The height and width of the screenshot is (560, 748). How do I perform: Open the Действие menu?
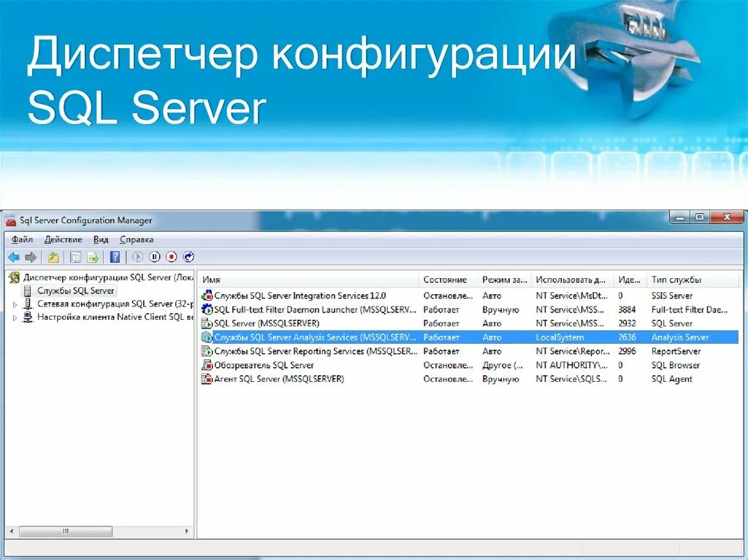[63, 239]
